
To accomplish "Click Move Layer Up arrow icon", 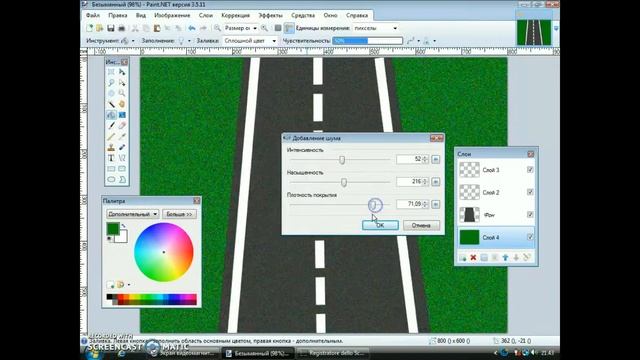I will point(505,258).
